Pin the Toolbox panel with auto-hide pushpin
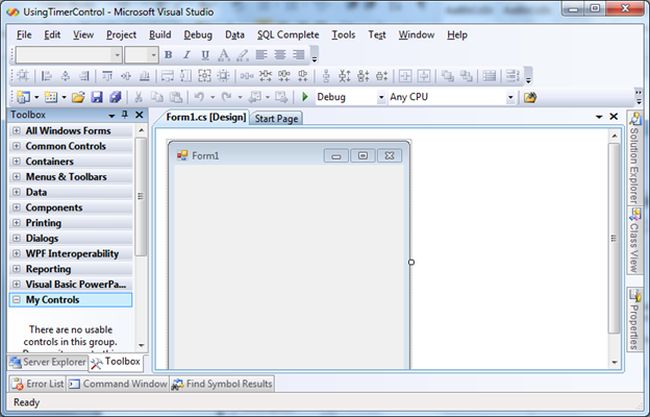Image resolution: width=650 pixels, height=417 pixels. coord(125,114)
